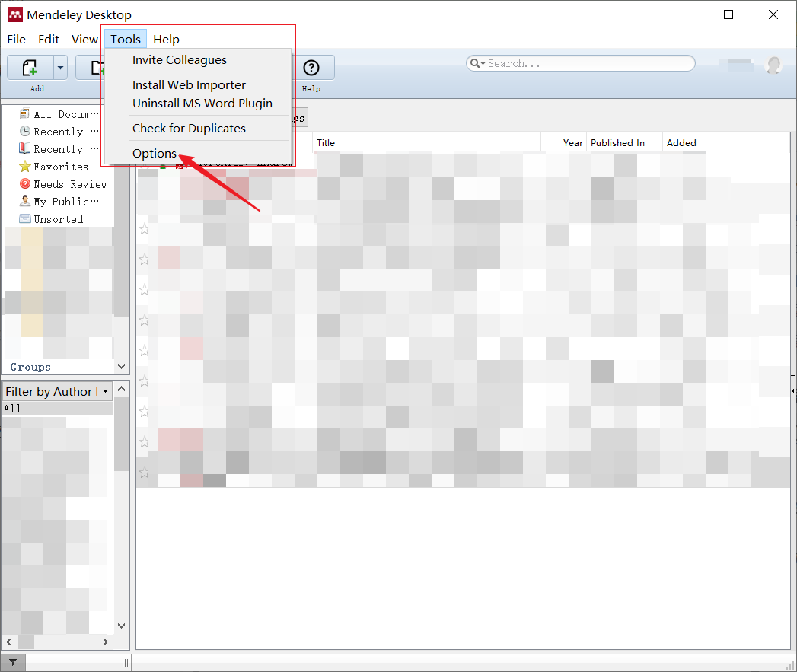Image resolution: width=797 pixels, height=672 pixels.
Task: Click the sidebar splitter handle at bottom
Action: coord(125,662)
